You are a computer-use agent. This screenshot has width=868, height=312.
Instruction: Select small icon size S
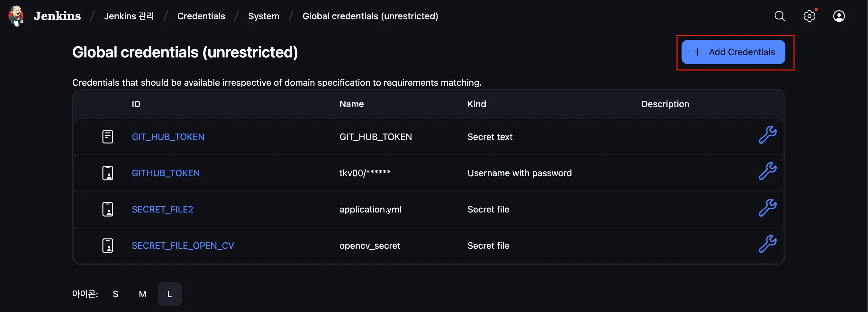[116, 294]
